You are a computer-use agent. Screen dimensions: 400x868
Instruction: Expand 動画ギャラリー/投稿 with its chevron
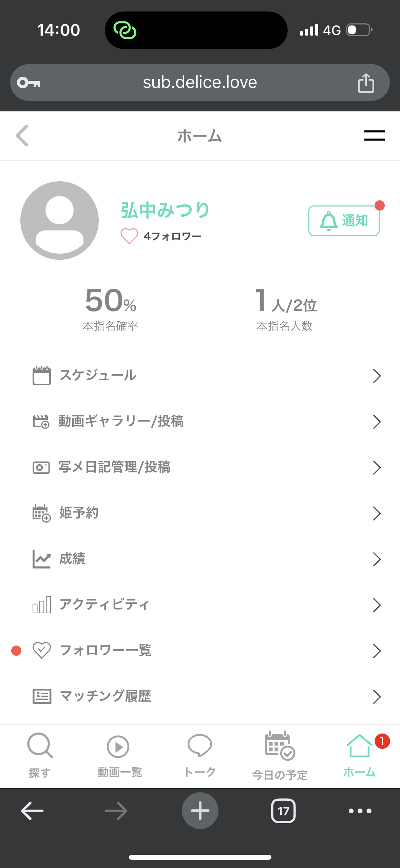[377, 422]
